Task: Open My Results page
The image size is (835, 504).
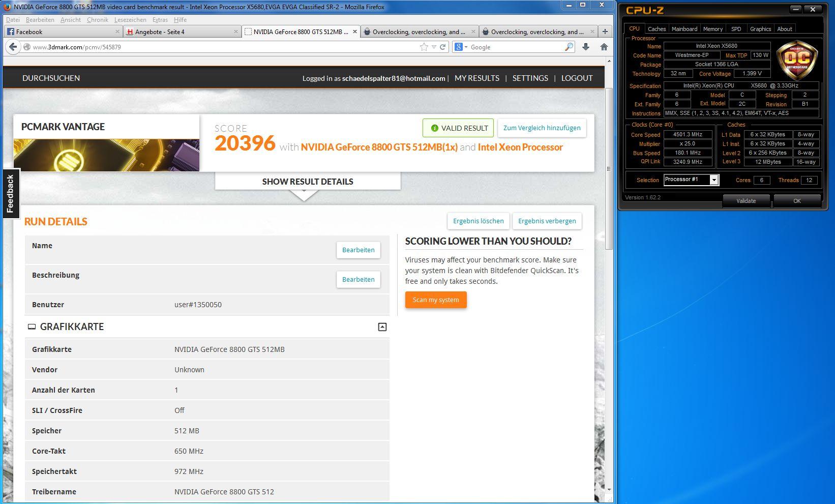Action: point(477,78)
